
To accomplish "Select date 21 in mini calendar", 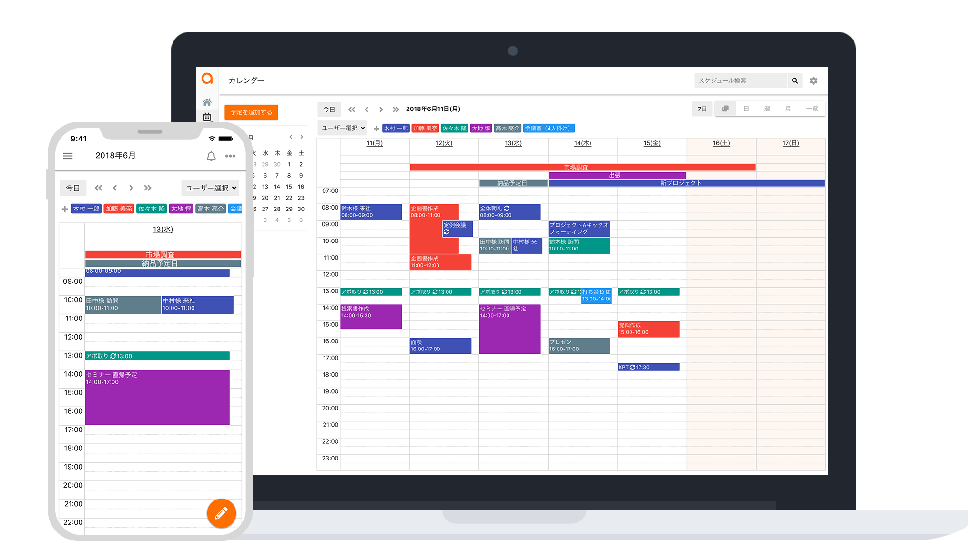I will (x=277, y=198).
